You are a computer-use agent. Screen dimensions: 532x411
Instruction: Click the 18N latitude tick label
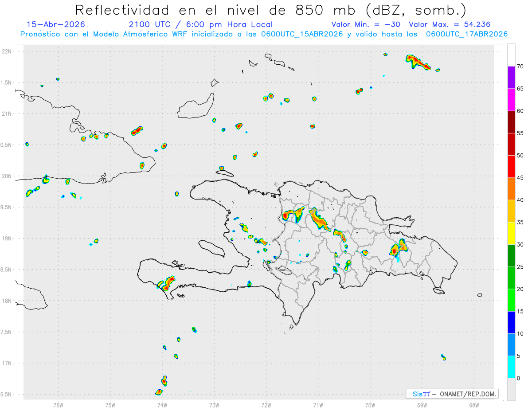tap(8, 301)
